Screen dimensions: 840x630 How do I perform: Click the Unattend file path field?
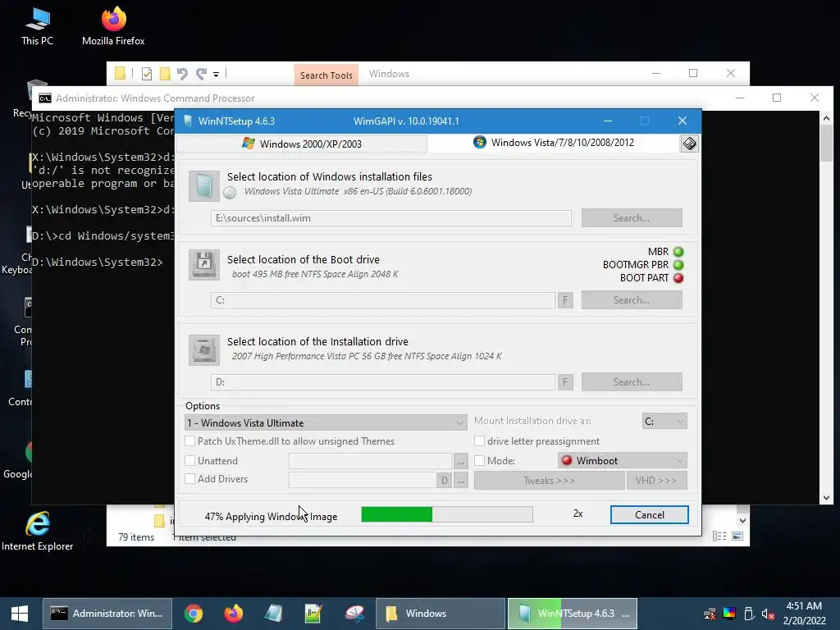click(x=370, y=461)
